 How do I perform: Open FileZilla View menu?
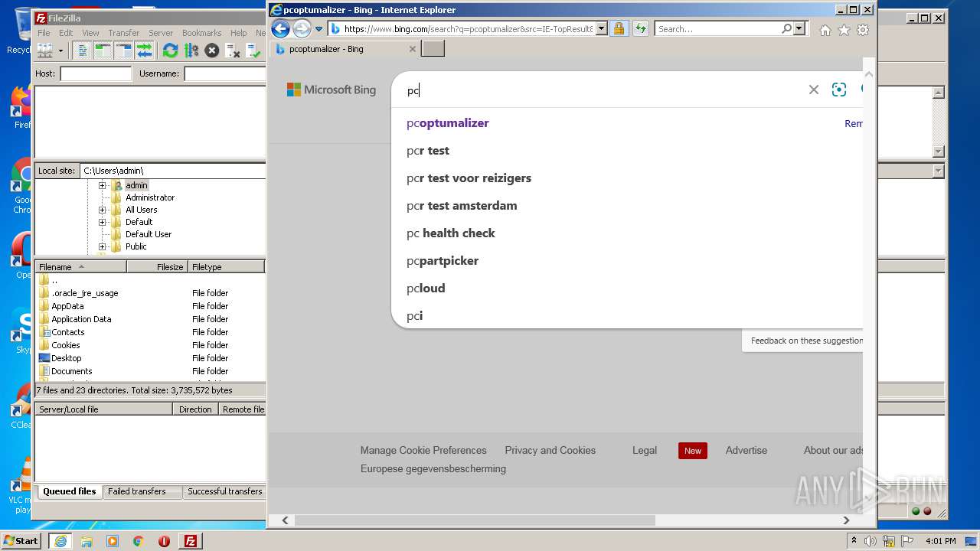(90, 33)
